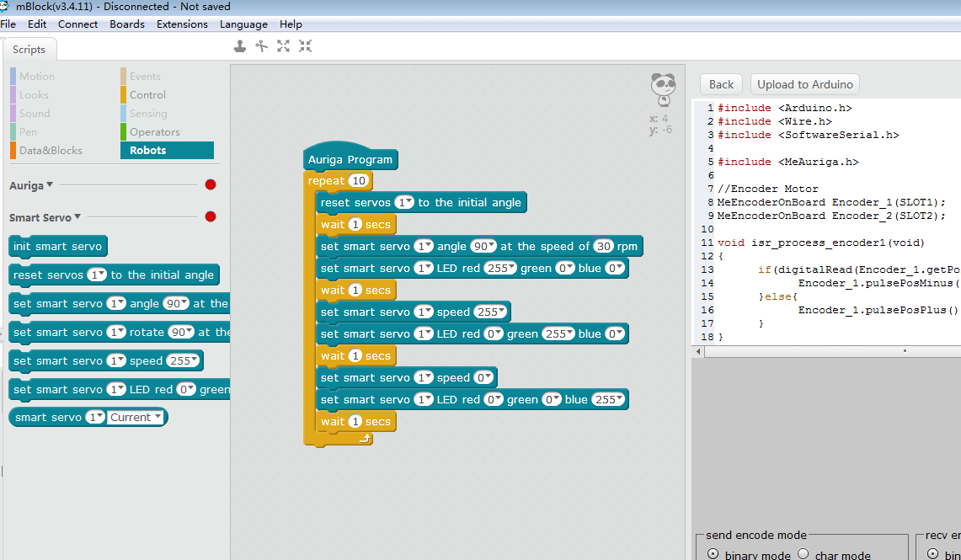
Task: Click Upload to Arduino button
Action: click(x=804, y=84)
